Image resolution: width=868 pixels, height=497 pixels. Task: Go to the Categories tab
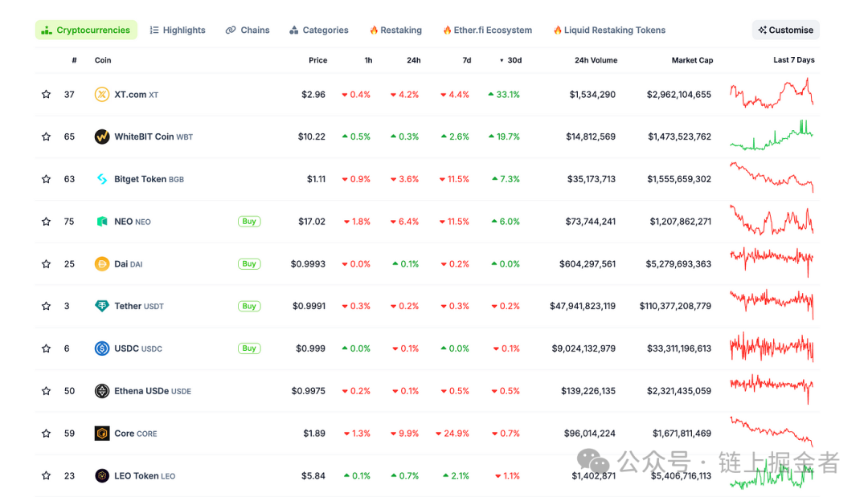pyautogui.click(x=319, y=30)
